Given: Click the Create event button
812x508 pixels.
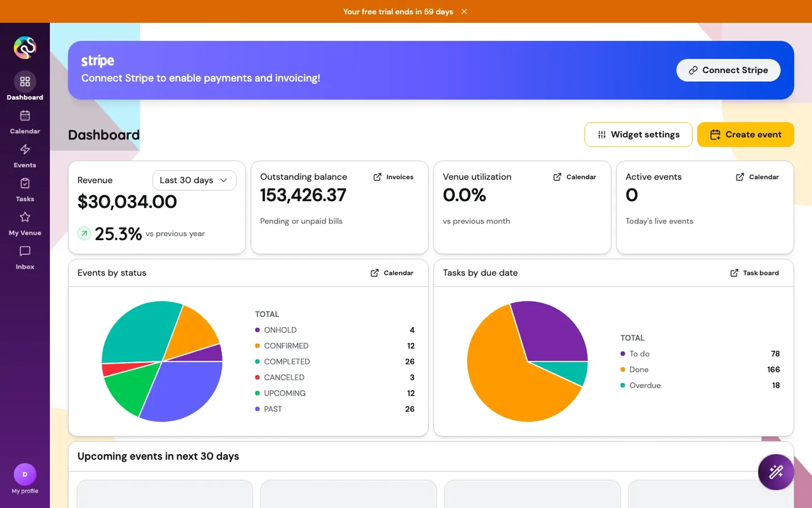Looking at the screenshot, I should [x=746, y=135].
